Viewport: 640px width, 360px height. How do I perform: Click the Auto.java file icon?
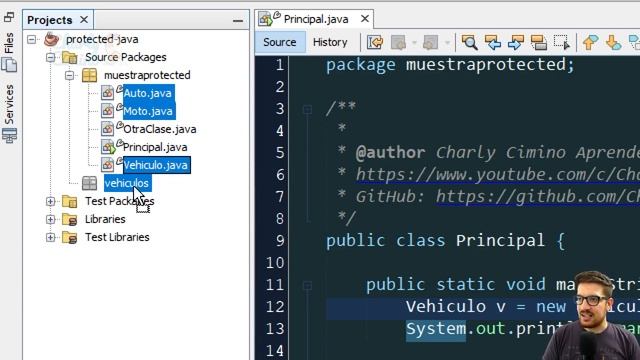coord(107,93)
